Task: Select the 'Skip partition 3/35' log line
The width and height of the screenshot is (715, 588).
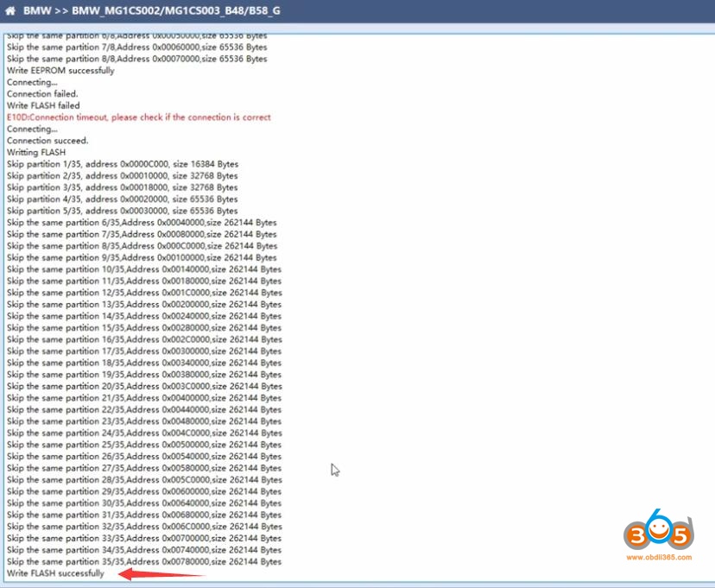Action: pyautogui.click(x=123, y=187)
